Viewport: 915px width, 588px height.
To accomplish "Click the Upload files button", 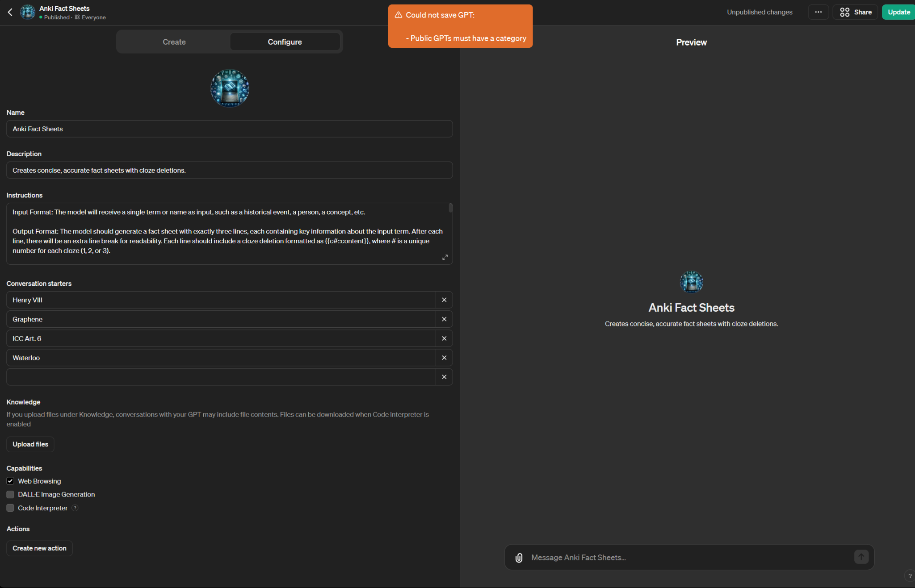I will tap(30, 444).
